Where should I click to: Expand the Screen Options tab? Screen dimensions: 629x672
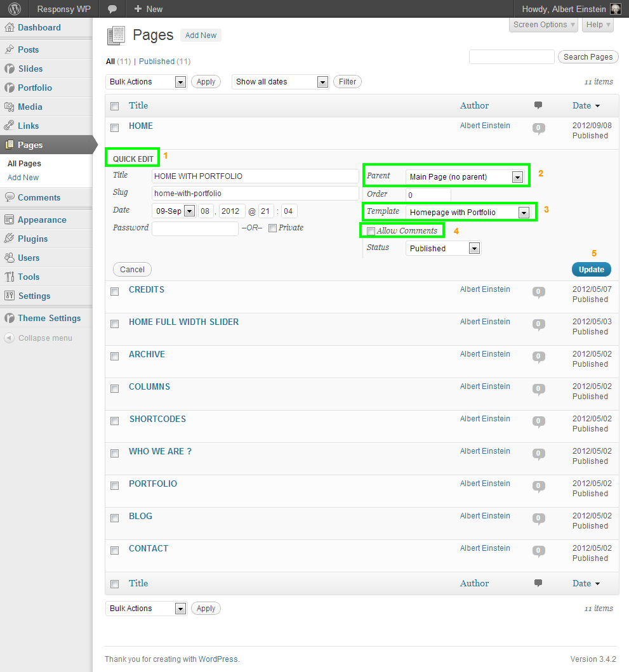tap(543, 25)
